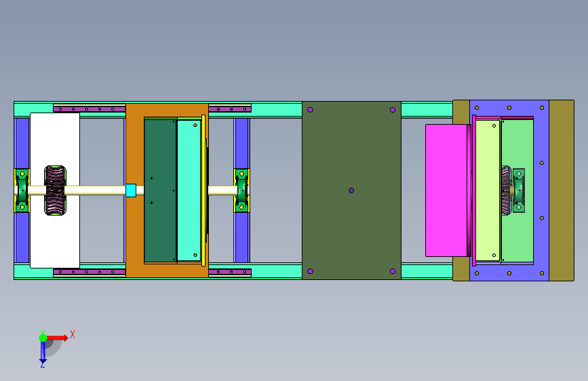Image resolution: width=588 pixels, height=381 pixels.
Task: Select the middle bearing block on the shaft
Action: coord(242,190)
